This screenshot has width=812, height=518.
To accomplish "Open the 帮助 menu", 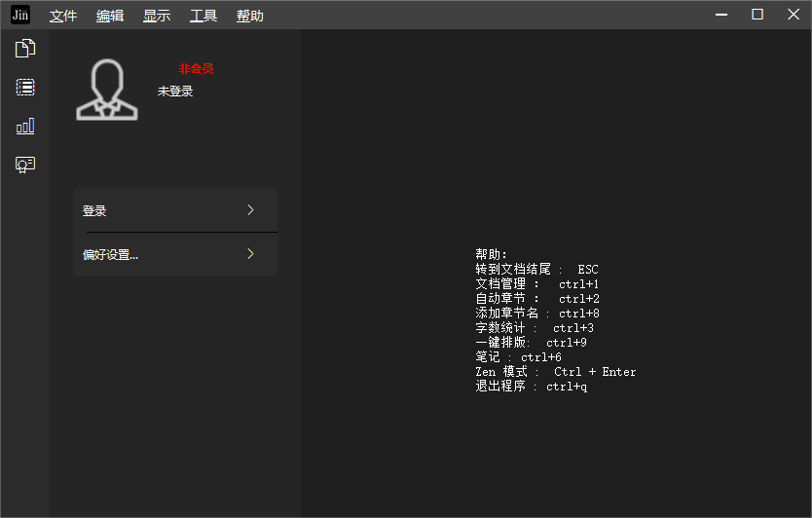I will [250, 16].
